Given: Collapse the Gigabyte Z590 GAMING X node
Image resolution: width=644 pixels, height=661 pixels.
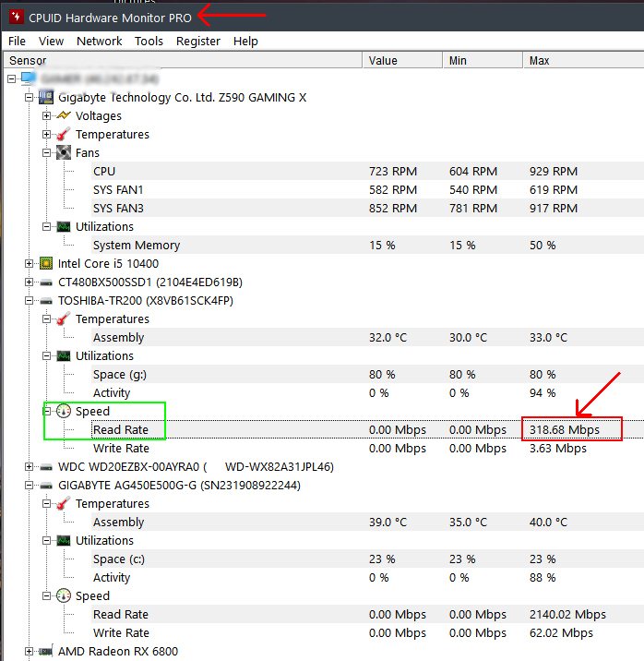Looking at the screenshot, I should pyautogui.click(x=29, y=97).
